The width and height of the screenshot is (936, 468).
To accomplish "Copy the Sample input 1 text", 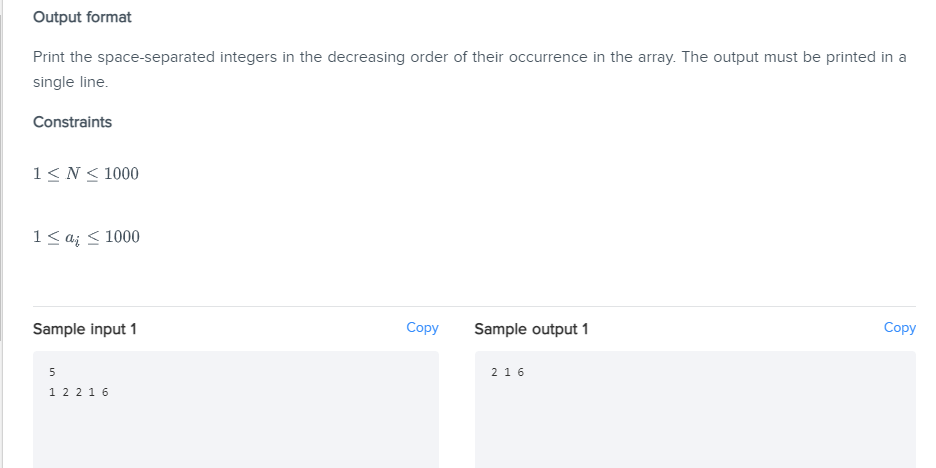I will (422, 328).
